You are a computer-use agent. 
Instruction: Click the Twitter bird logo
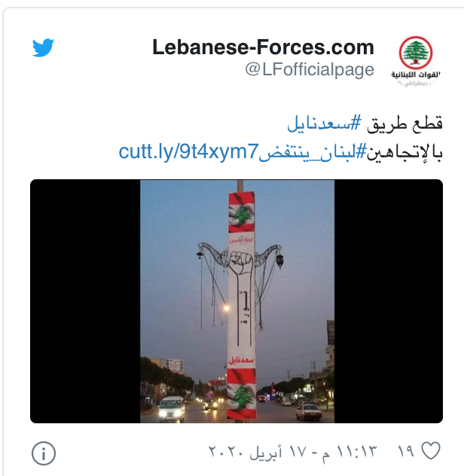(x=43, y=47)
